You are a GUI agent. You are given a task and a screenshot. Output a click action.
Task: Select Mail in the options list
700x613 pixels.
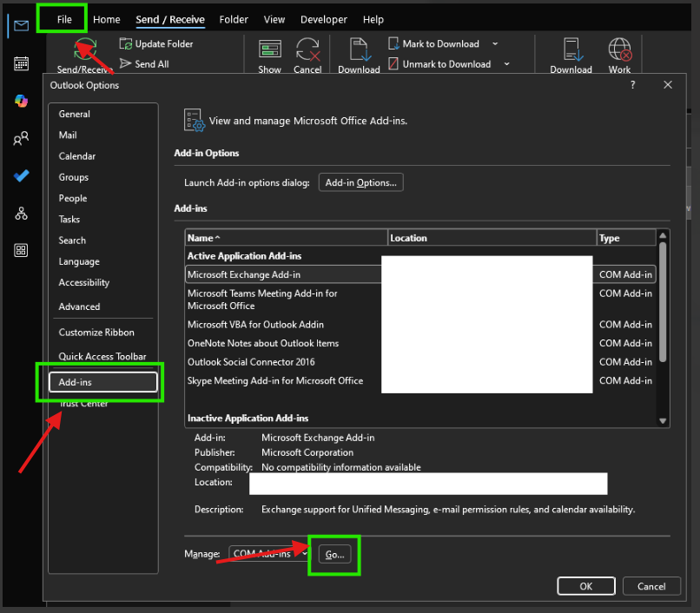103,135
